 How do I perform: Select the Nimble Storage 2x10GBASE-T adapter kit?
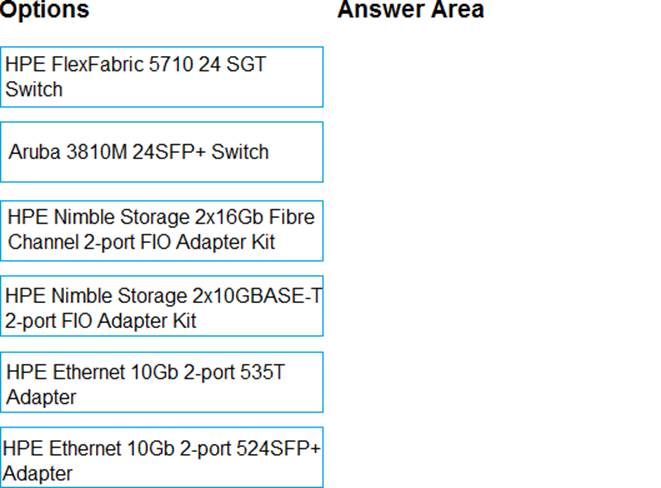coord(162,307)
